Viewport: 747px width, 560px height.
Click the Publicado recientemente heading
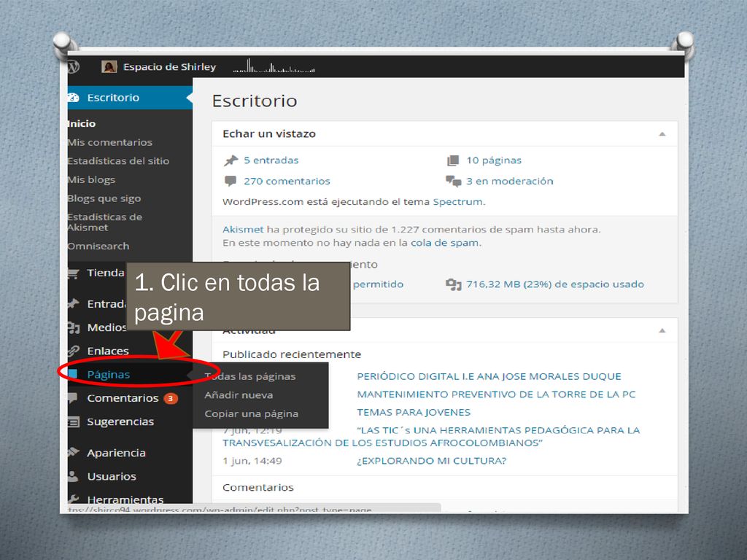pos(292,354)
